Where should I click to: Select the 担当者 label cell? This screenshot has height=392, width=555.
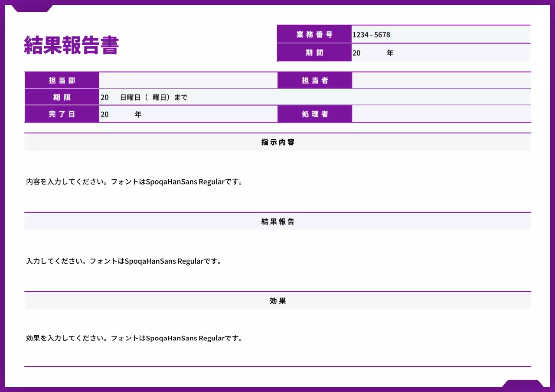(x=315, y=81)
